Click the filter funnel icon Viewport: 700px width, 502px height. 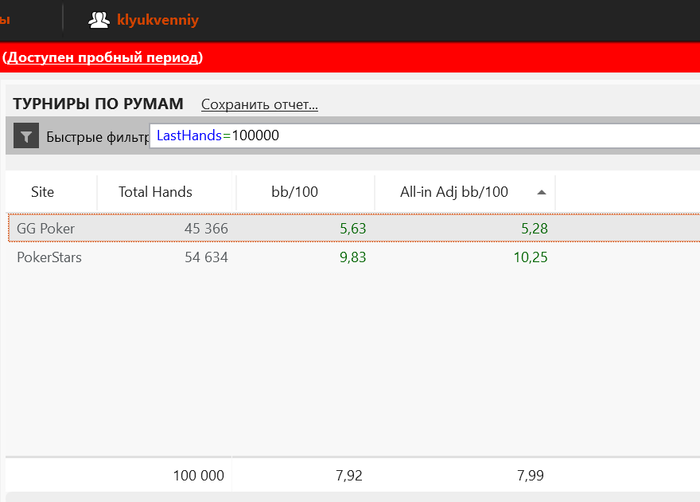(x=26, y=136)
